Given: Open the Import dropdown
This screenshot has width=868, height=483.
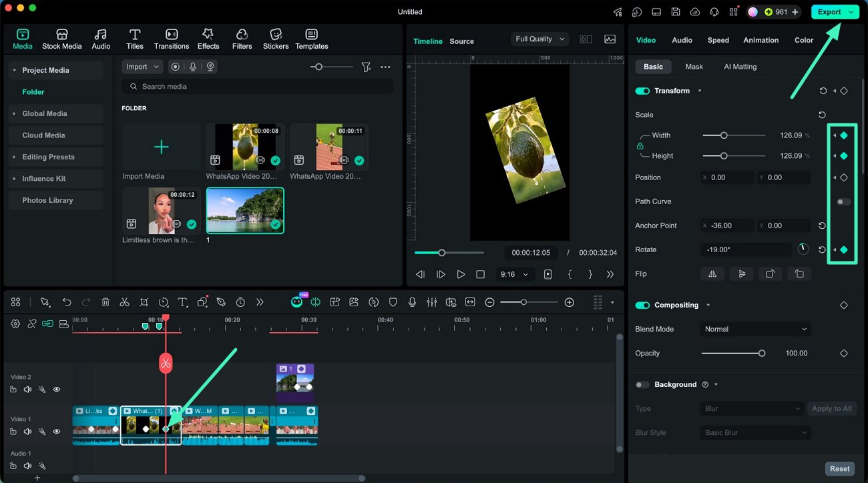Looking at the screenshot, I should click(x=142, y=67).
